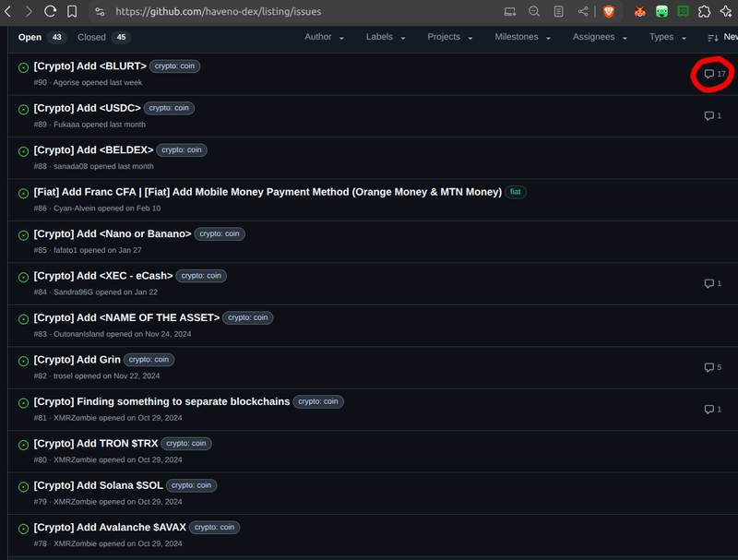This screenshot has width=738, height=560.
Task: Open issue Add <Nano or Banano>
Action: (x=113, y=234)
